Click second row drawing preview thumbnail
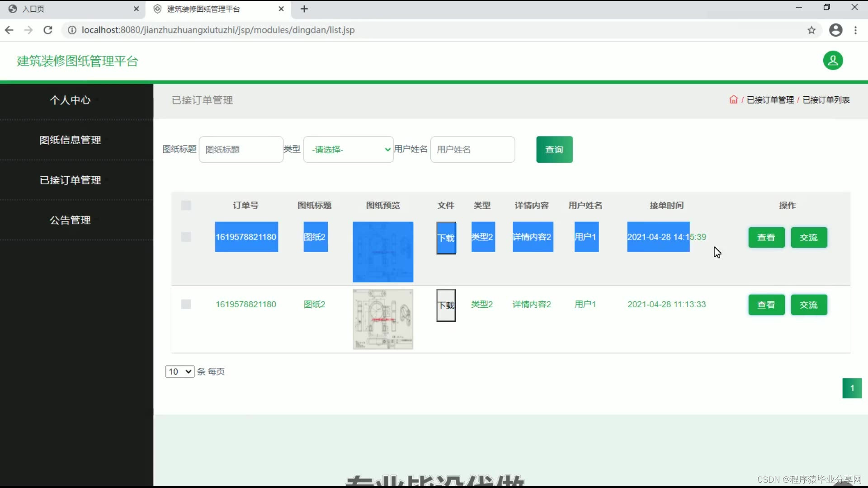Image resolution: width=868 pixels, height=488 pixels. click(x=383, y=319)
